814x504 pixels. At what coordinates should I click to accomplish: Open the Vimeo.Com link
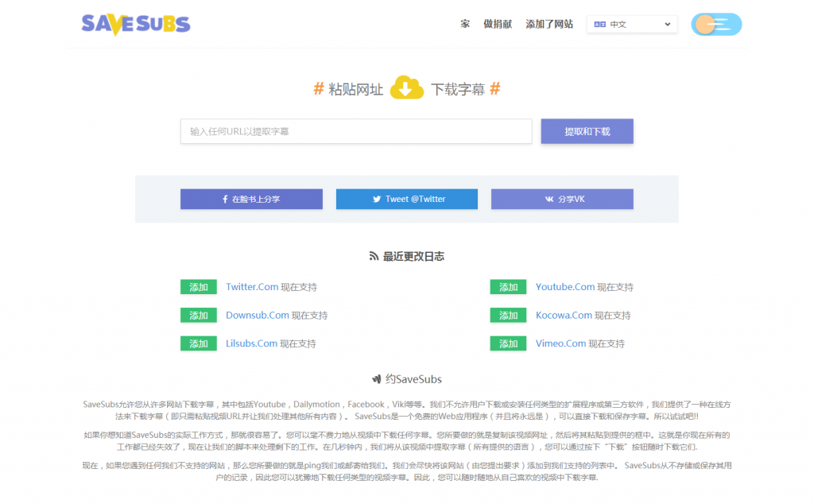[560, 343]
